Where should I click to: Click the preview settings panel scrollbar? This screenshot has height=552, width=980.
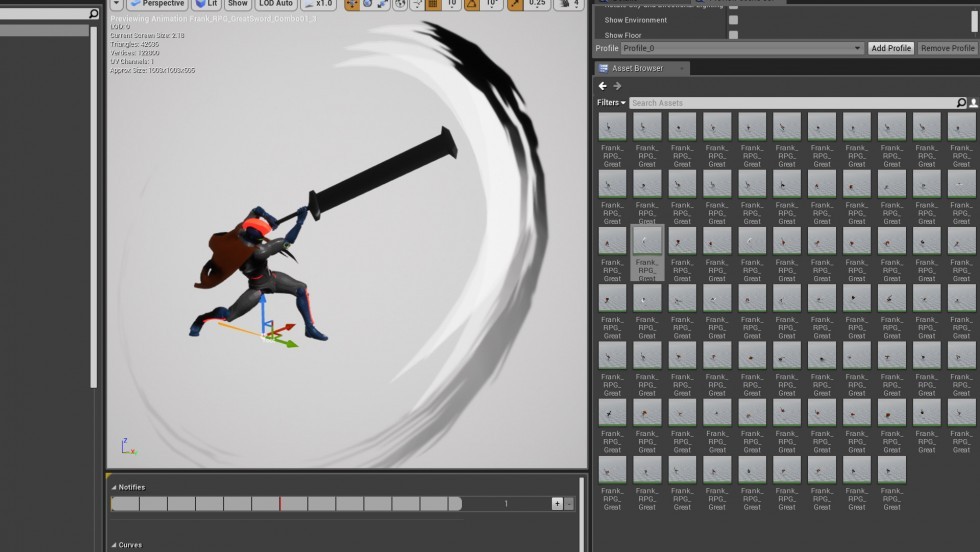pos(974,21)
